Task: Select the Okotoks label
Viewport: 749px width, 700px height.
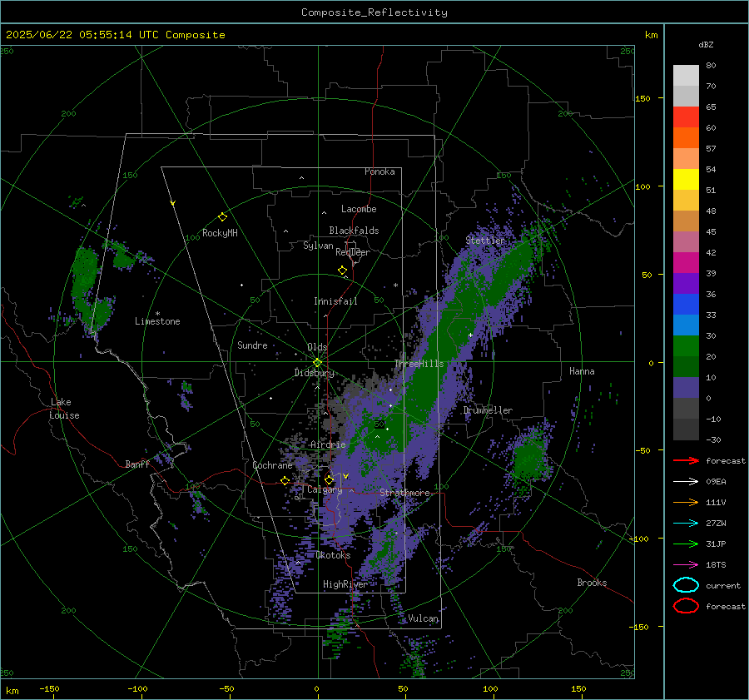Action: point(333,555)
